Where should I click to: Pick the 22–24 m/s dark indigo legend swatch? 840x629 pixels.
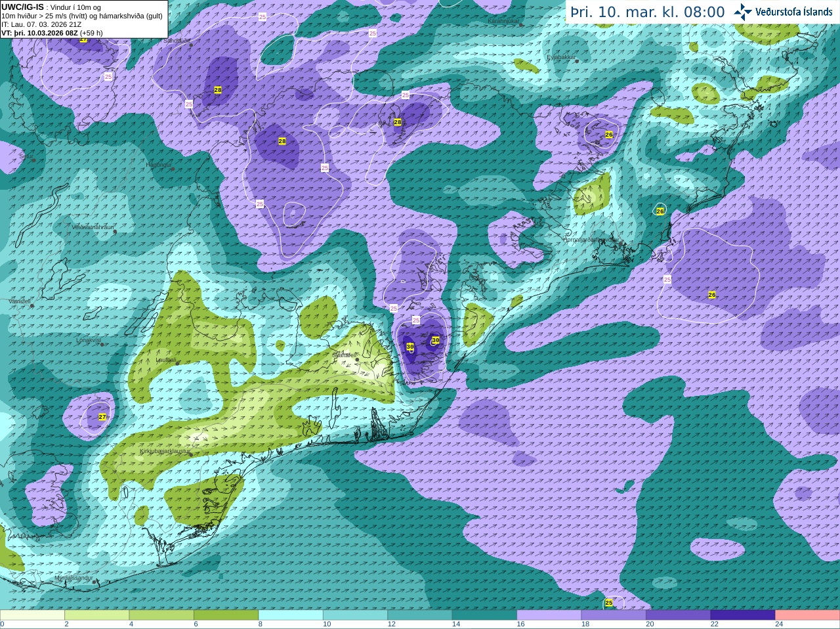tap(744, 615)
